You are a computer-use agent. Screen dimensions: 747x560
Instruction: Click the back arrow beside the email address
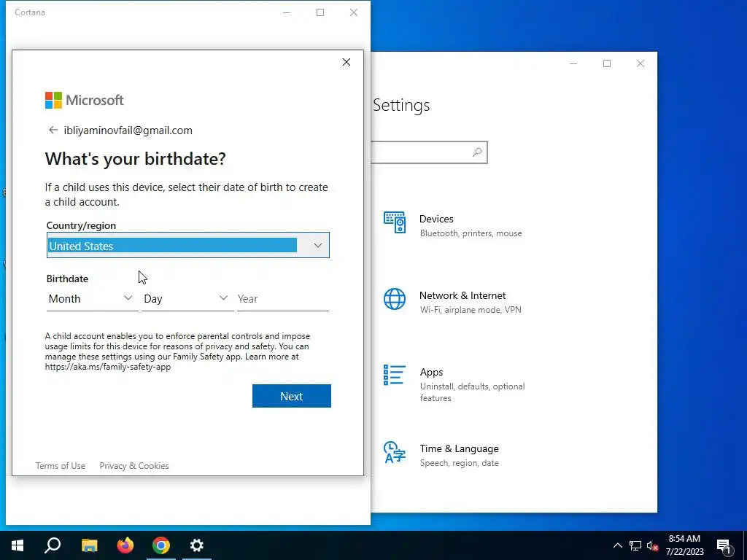[53, 130]
